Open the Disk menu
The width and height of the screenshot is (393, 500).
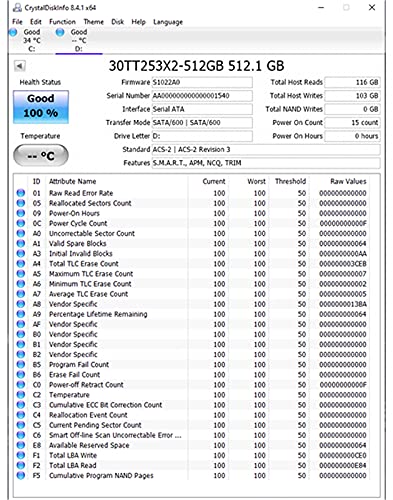tap(118, 22)
